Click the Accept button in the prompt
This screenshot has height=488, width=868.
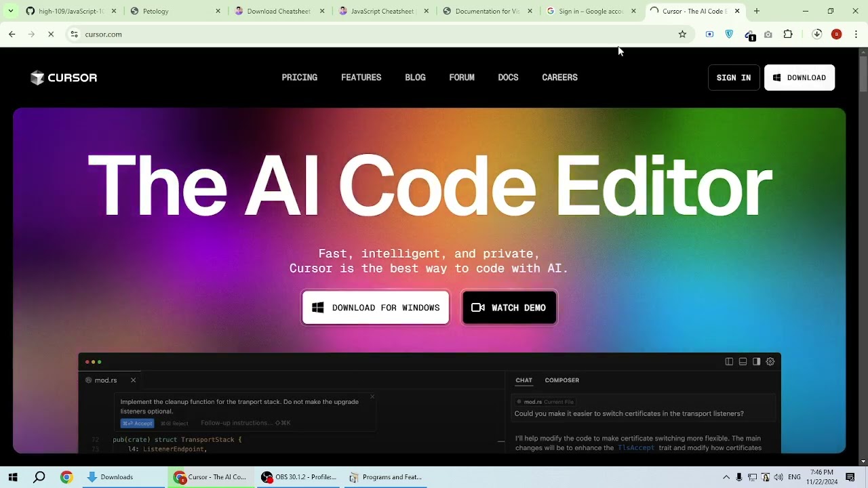(x=137, y=423)
